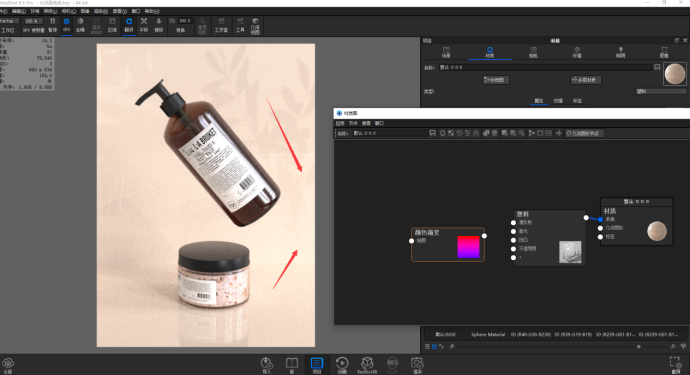This screenshot has height=375, width=690.
Task: Click save-to-library icon in Material Graph toolbar
Action: coord(433,133)
